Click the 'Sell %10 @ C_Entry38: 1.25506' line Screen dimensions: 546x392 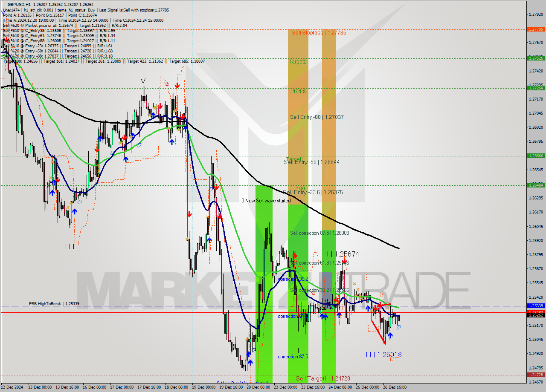click(59, 30)
